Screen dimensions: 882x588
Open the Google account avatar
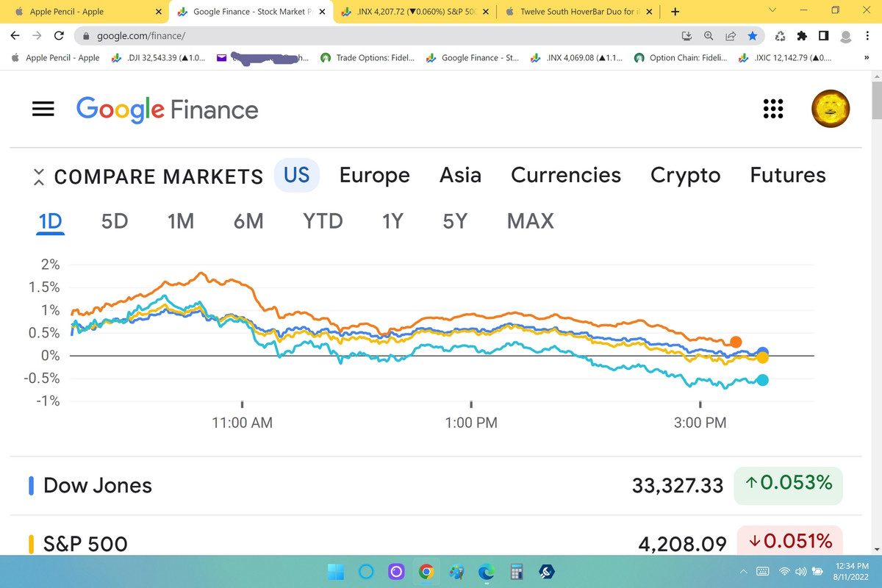(831, 109)
